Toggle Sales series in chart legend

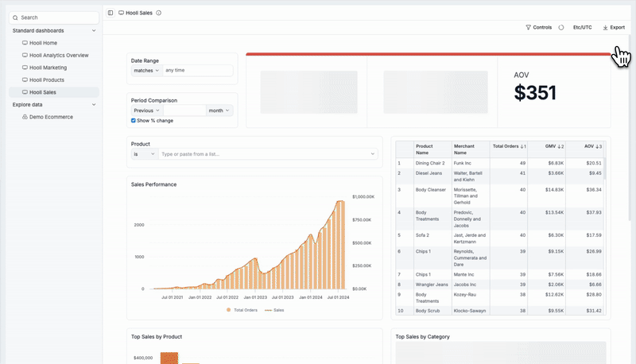pos(268,309)
